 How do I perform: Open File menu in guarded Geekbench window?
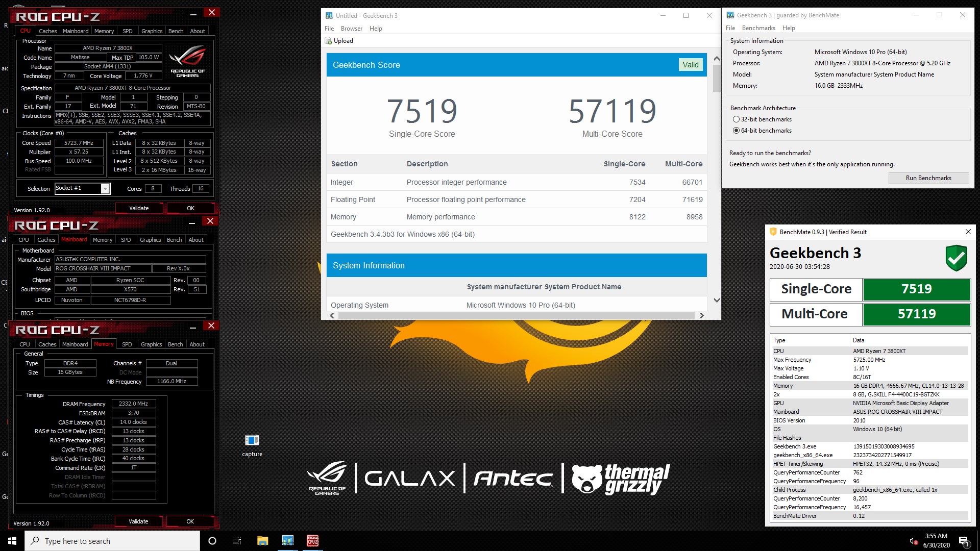coord(730,28)
